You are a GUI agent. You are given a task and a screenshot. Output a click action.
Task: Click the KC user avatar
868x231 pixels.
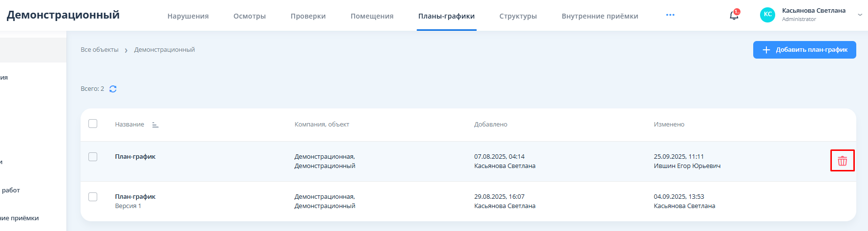[x=767, y=15]
